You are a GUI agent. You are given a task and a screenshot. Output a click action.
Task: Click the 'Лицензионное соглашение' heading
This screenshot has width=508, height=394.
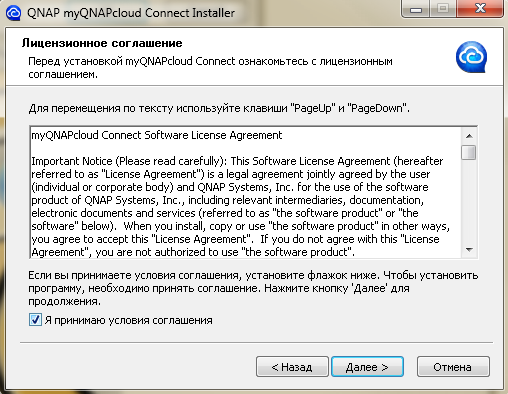[x=102, y=43]
